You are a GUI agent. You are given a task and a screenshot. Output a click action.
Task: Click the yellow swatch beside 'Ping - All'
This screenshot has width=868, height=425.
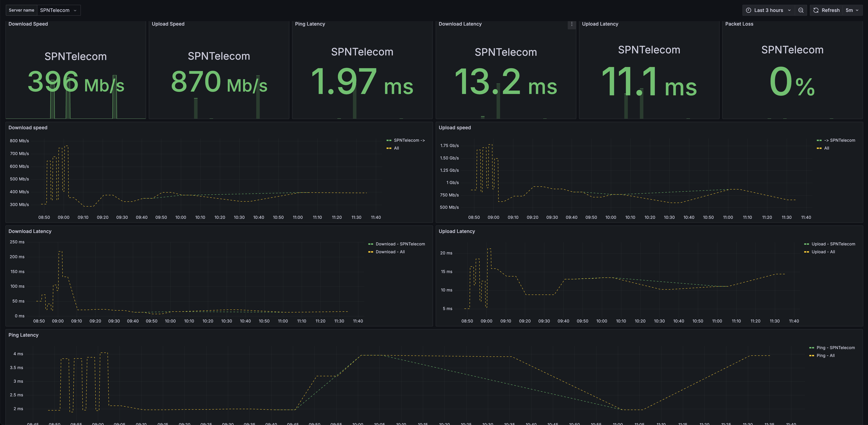point(811,356)
